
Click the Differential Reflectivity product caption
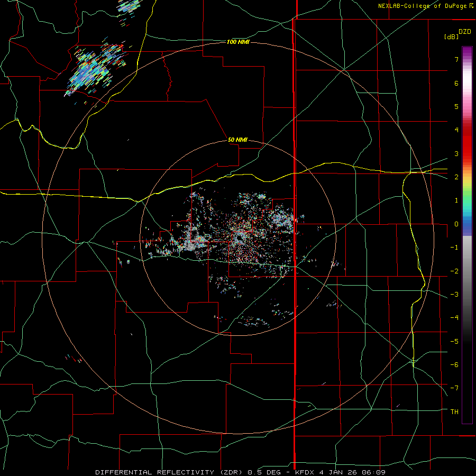pos(241,472)
